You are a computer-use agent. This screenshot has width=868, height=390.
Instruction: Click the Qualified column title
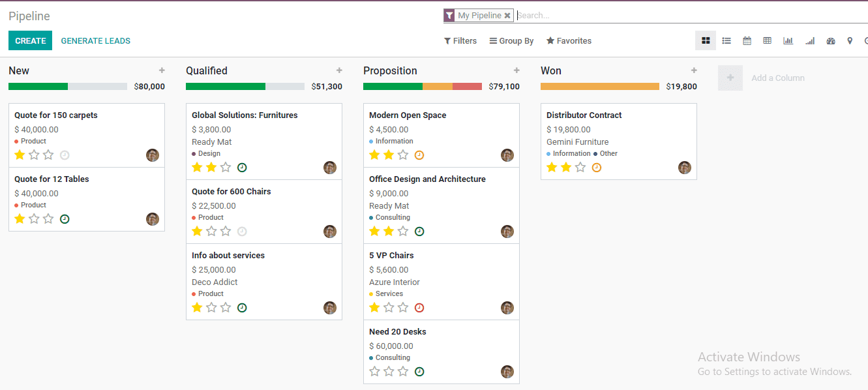[207, 70]
